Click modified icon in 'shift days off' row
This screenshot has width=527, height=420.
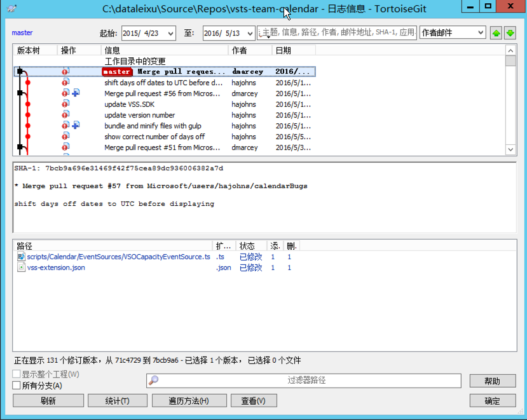point(65,83)
